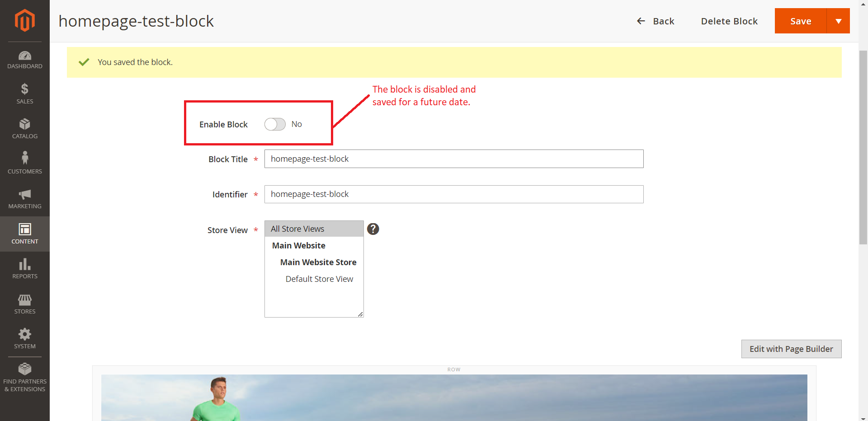Viewport: 868px width, 421px height.
Task: Click the Store View help question mark icon
Action: tap(373, 229)
